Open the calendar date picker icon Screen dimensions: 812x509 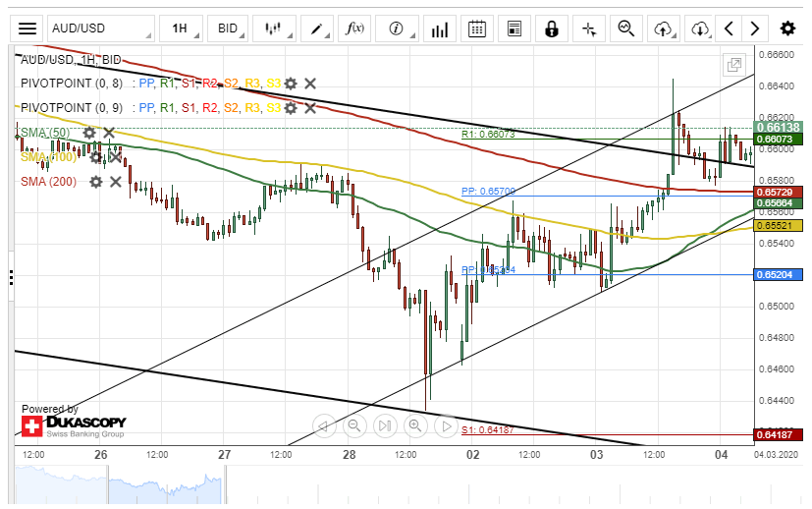(476, 28)
